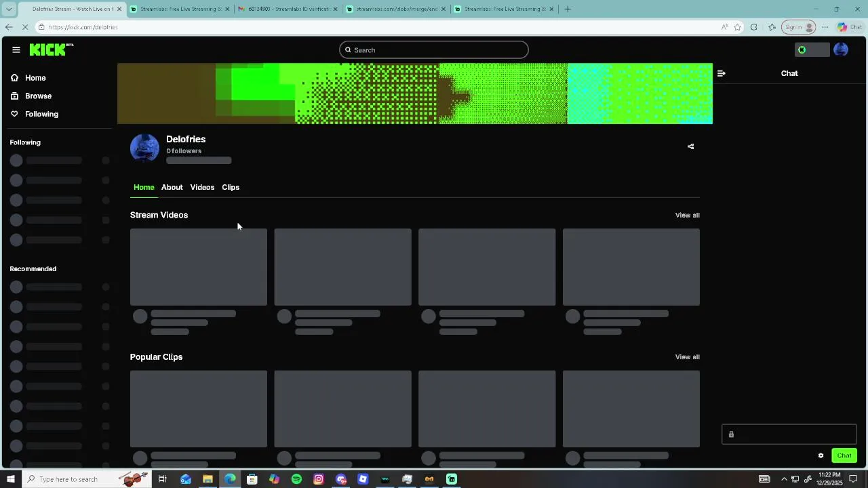Stop loading the page
The height and width of the screenshot is (488, 868).
(25, 27)
